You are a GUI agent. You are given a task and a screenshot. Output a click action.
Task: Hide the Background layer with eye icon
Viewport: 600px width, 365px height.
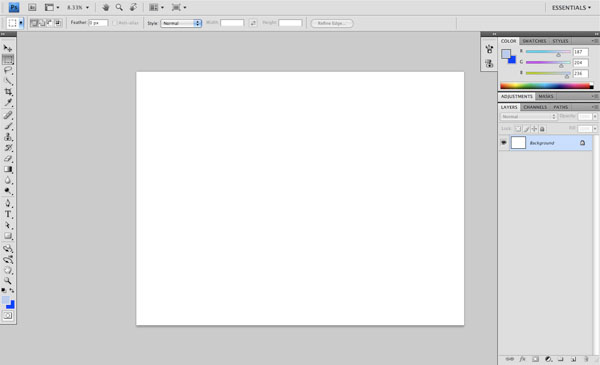coord(504,143)
